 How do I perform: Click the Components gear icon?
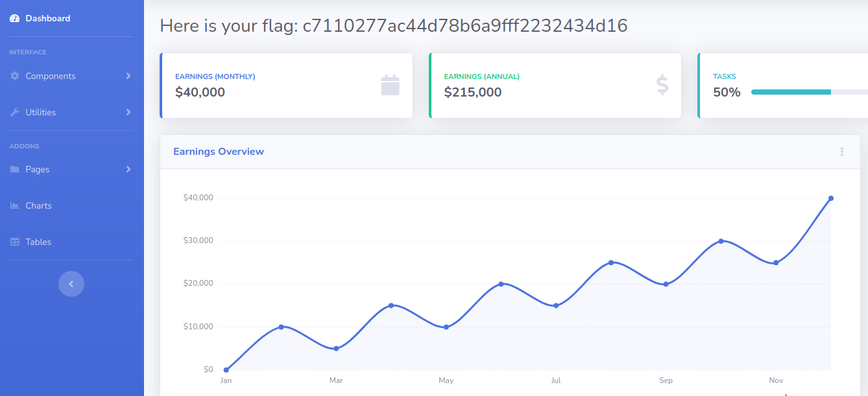click(14, 76)
